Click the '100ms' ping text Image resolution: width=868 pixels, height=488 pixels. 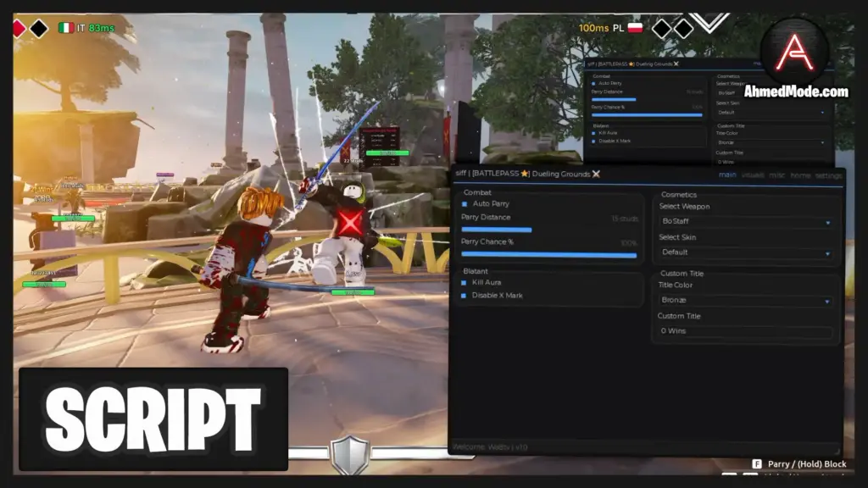coord(593,28)
